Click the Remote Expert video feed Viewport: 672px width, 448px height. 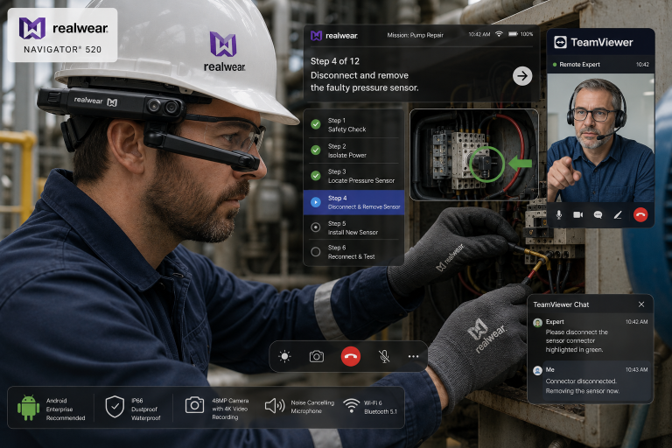(x=601, y=138)
